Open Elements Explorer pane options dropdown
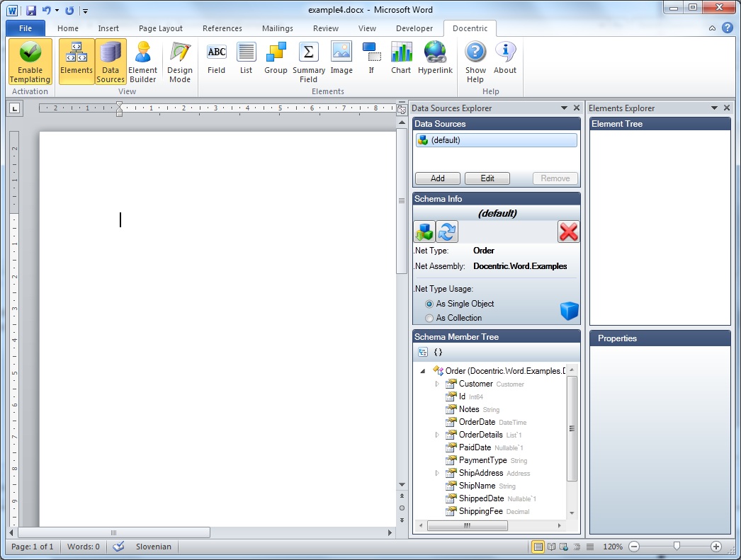The height and width of the screenshot is (560, 741). (714, 108)
